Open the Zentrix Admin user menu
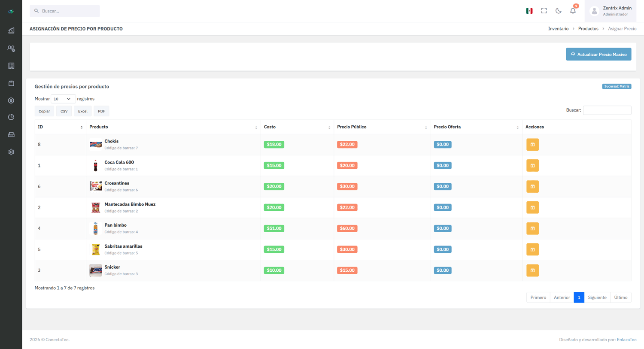Screen dimensions: 644x349 (611, 11)
